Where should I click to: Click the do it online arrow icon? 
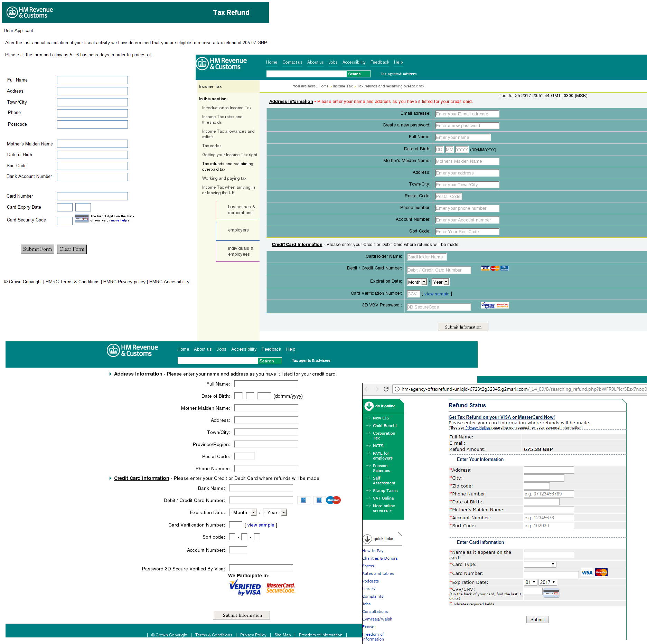[369, 406]
